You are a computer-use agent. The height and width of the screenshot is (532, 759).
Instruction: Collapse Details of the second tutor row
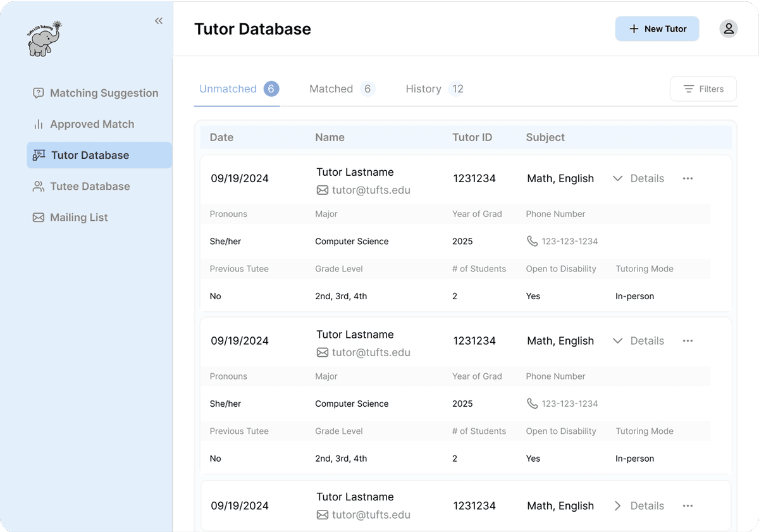[639, 341]
